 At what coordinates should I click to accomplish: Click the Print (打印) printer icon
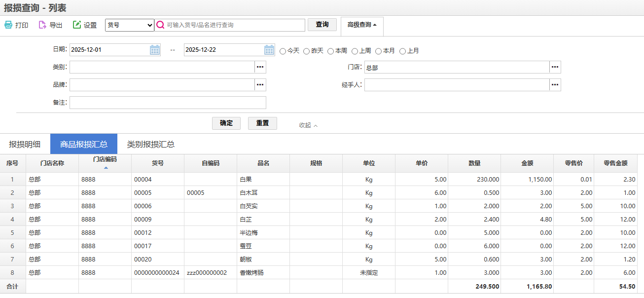pyautogui.click(x=8, y=25)
